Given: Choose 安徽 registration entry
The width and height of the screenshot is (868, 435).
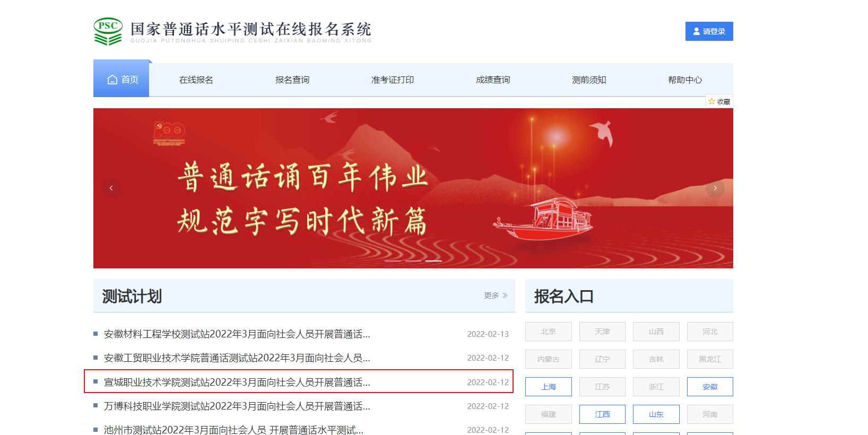Looking at the screenshot, I should (x=710, y=387).
